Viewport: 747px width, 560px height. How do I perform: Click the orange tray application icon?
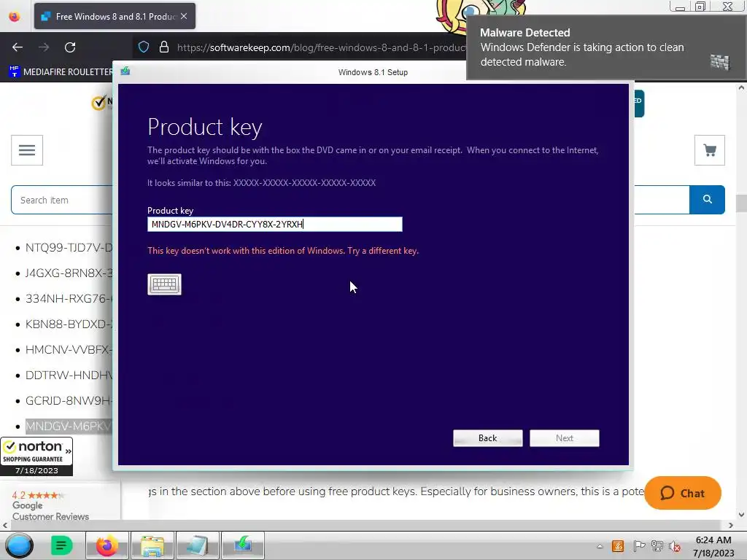tap(618, 546)
